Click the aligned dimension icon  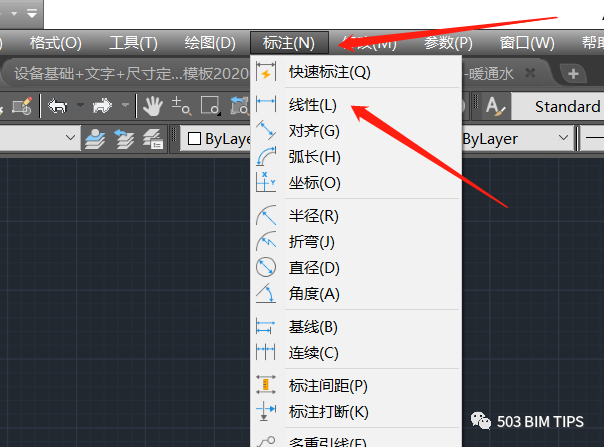click(x=266, y=130)
